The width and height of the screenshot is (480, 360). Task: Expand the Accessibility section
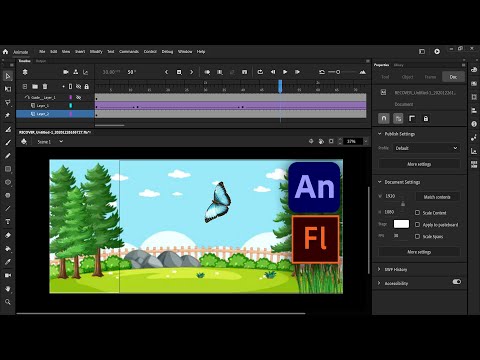point(379,283)
